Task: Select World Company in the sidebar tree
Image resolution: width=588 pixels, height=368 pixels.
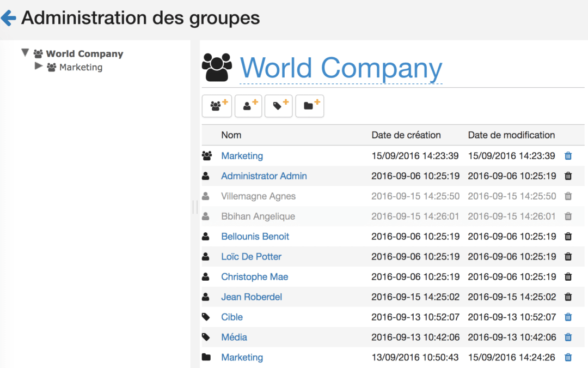Action: click(84, 54)
